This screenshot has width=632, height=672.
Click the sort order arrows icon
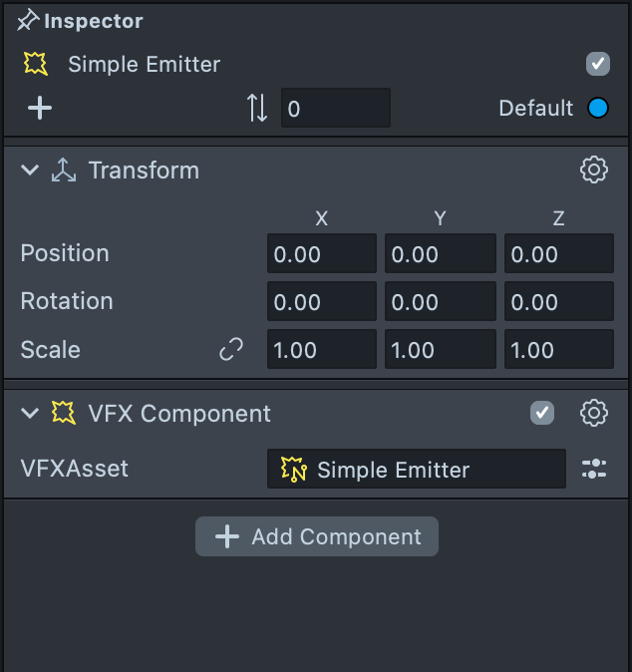[257, 108]
